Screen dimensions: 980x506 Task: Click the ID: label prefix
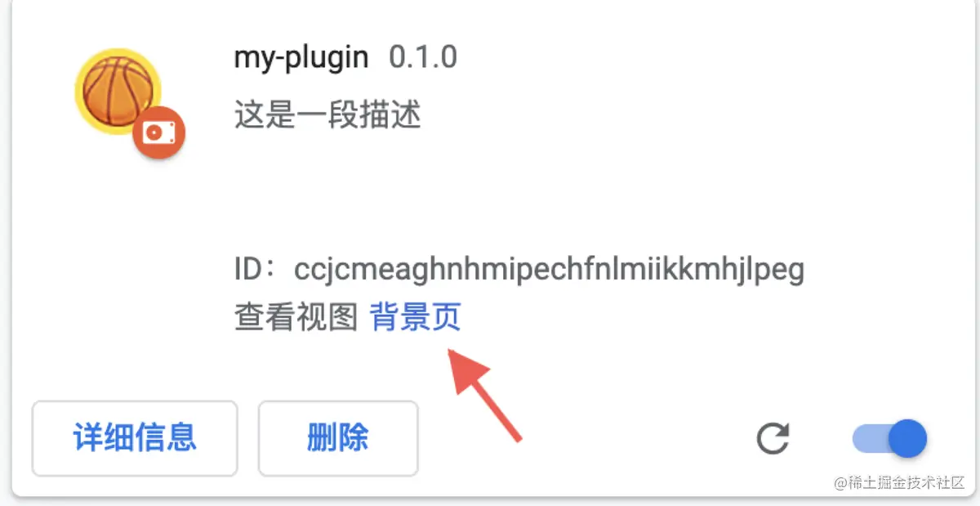click(261, 270)
